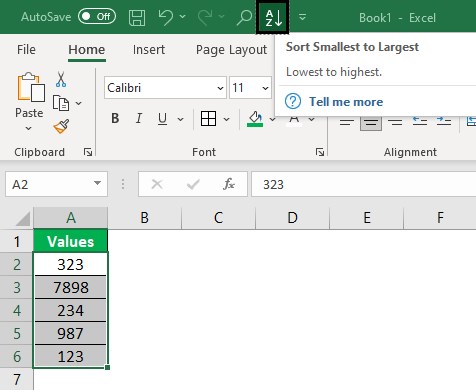476x390 pixels.
Task: Open the File tab
Action: click(26, 50)
